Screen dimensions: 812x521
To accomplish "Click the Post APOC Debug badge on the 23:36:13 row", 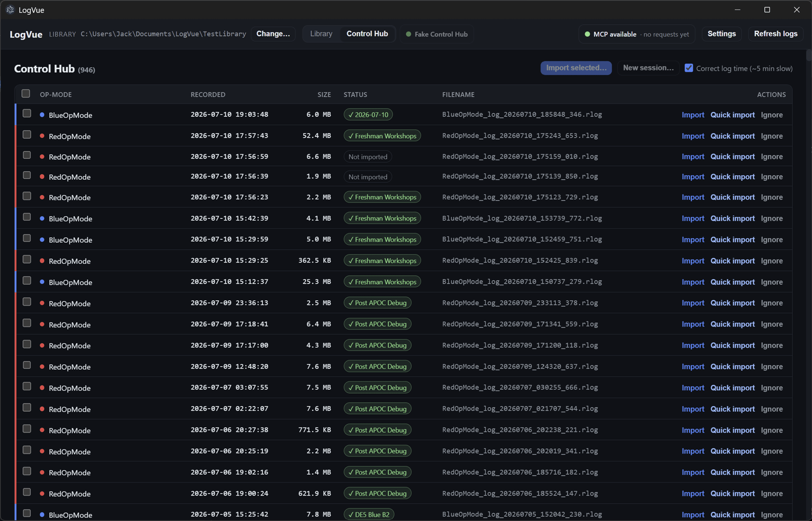I will 378,303.
